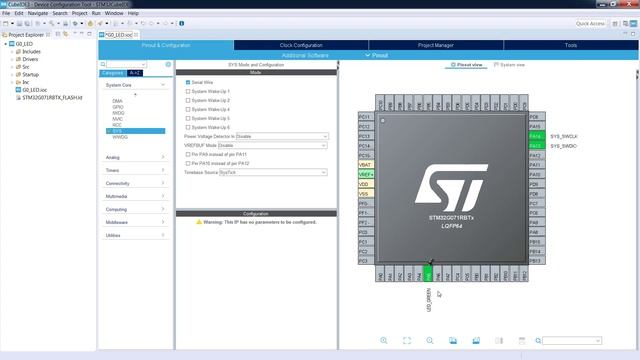Switch to the Clock Configuration tab
Image resolution: width=640 pixels, height=360 pixels.
(301, 45)
